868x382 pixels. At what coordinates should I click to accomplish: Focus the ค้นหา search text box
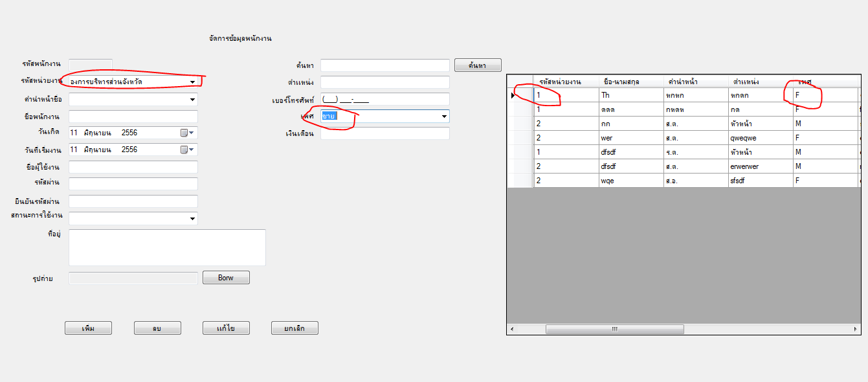tap(385, 65)
